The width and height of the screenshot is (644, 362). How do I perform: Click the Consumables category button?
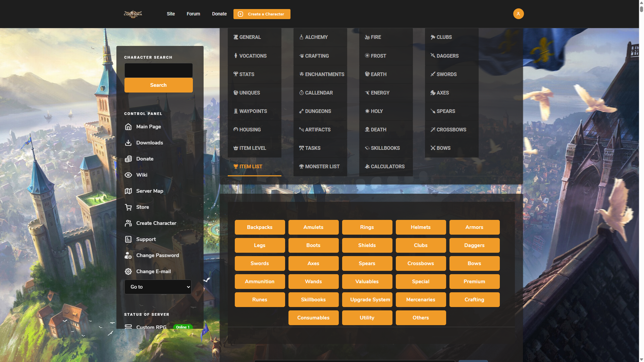(x=314, y=318)
